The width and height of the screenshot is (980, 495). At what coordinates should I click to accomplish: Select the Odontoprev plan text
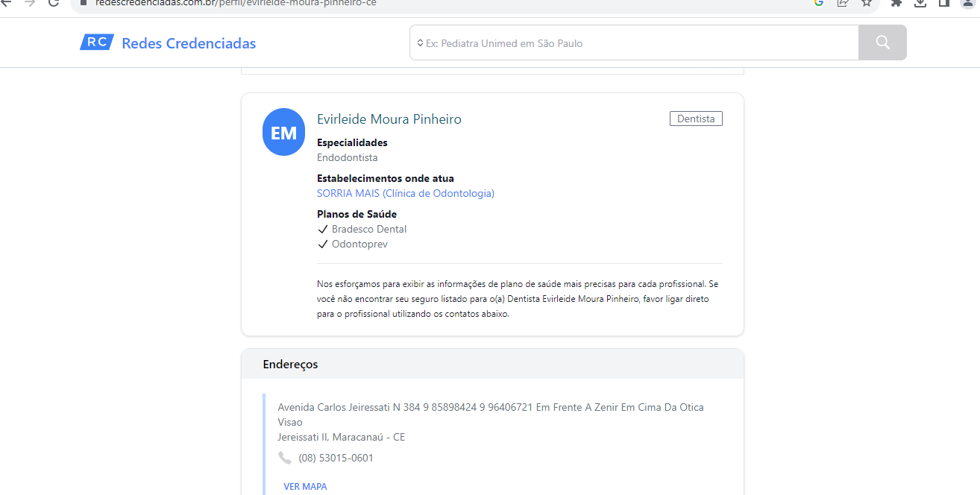[359, 244]
